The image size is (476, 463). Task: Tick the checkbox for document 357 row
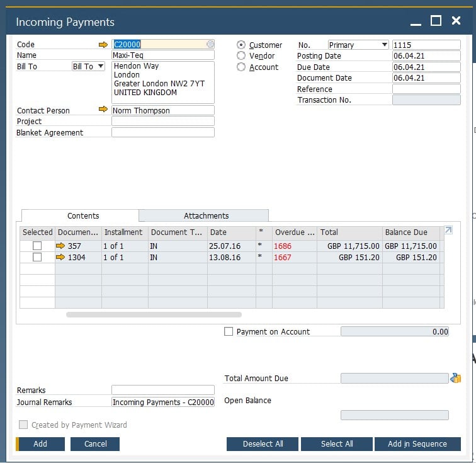pos(37,246)
